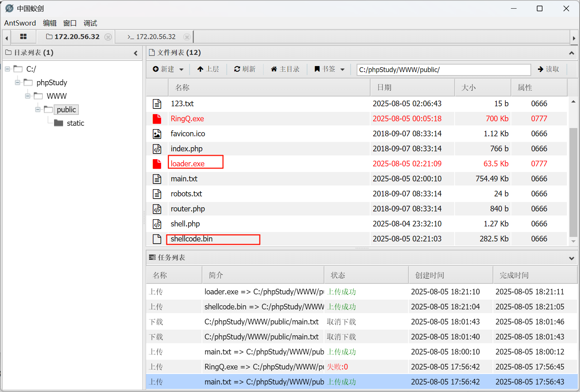
Task: Select the loader.exe upload task row
Action: click(x=362, y=292)
